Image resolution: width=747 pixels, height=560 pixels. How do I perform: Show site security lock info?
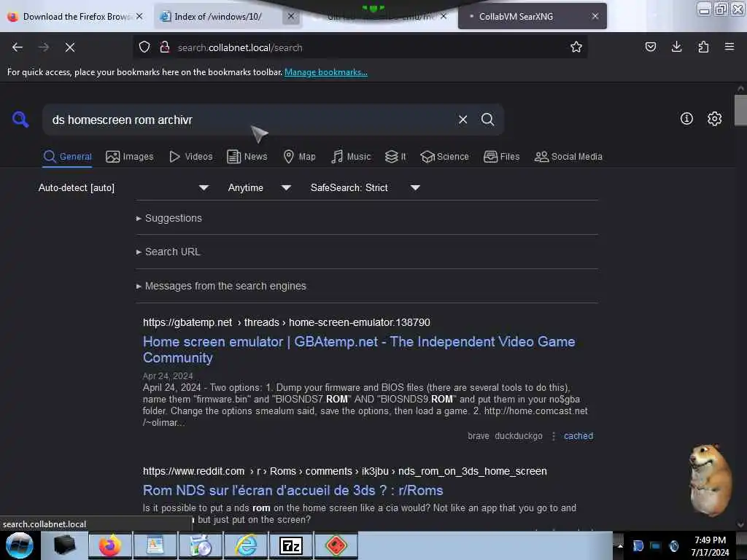[165, 47]
